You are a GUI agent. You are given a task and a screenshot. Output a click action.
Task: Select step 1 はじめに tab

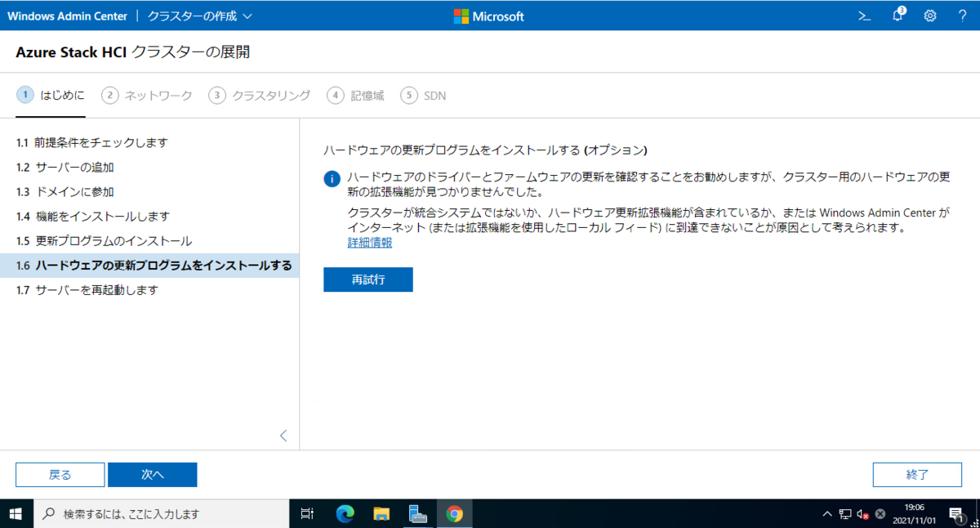coord(51,96)
